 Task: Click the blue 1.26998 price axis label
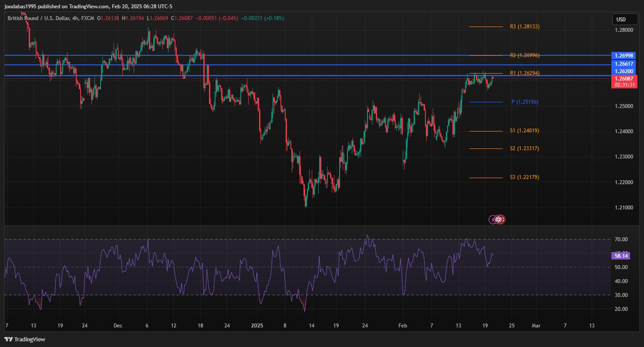(x=624, y=56)
